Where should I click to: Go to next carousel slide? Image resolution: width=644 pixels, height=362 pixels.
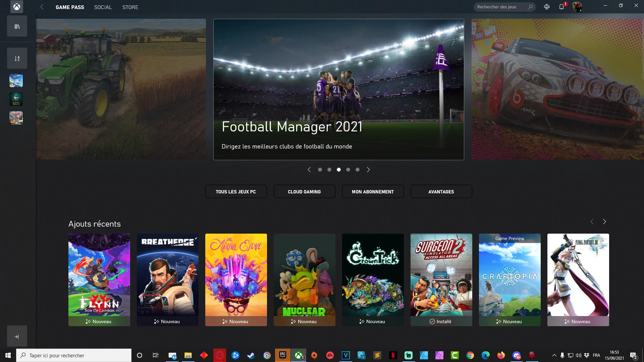(x=368, y=170)
